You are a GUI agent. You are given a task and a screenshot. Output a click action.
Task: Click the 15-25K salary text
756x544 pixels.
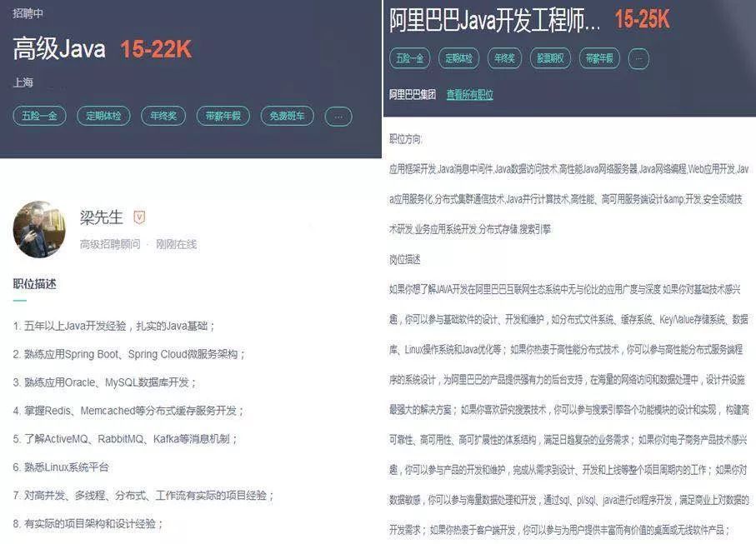tap(642, 20)
